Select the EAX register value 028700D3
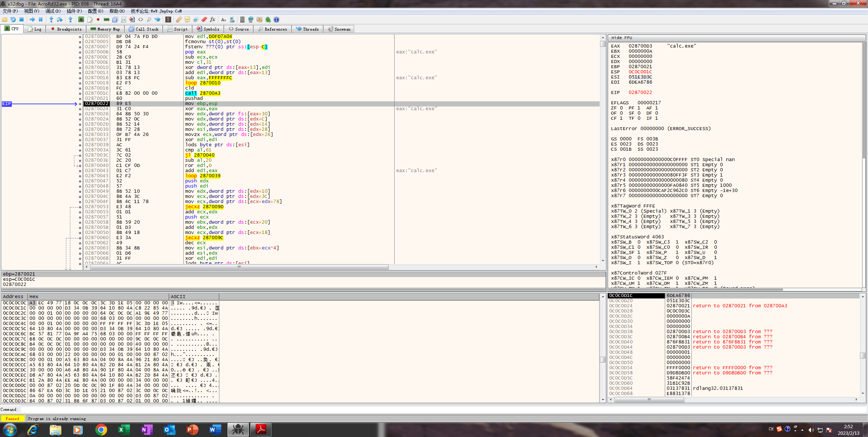 [640, 46]
